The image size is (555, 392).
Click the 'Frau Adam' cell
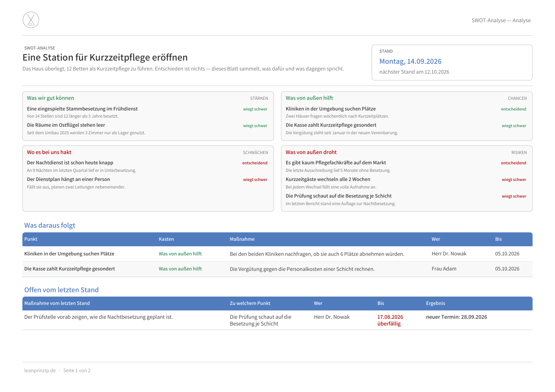coord(444,269)
